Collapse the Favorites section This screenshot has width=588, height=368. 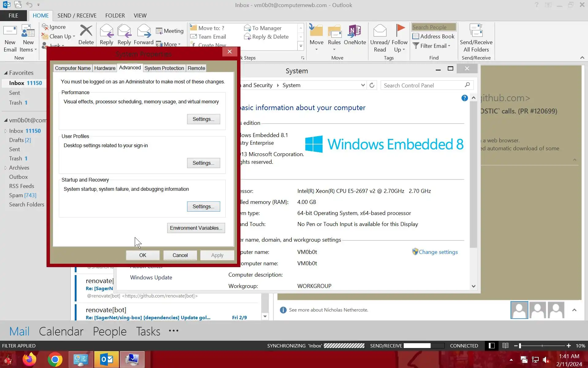(x=6, y=73)
